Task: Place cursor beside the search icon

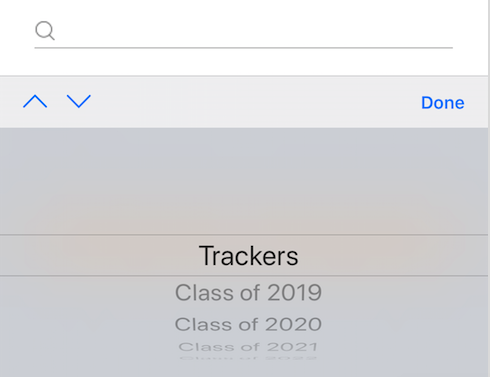Action: click(255, 31)
